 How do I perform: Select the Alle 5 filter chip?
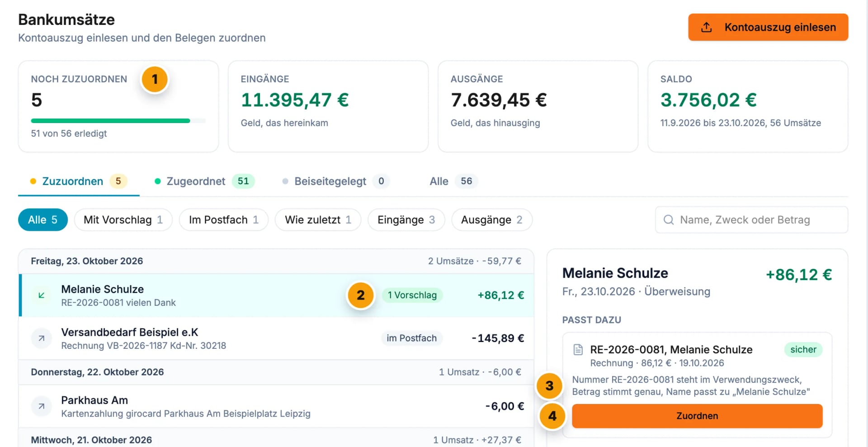(43, 220)
